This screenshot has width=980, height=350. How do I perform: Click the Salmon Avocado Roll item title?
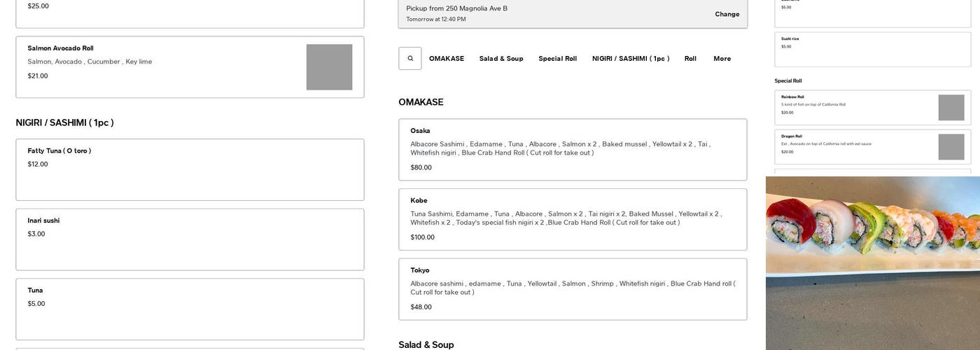[60, 48]
